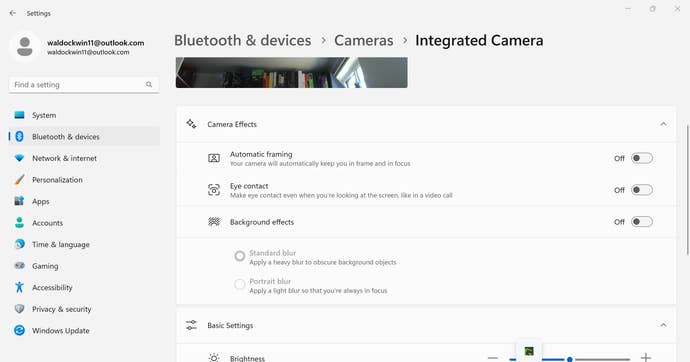Image resolution: width=690 pixels, height=362 pixels.
Task: Click the Privacy & security shield icon
Action: 19,309
